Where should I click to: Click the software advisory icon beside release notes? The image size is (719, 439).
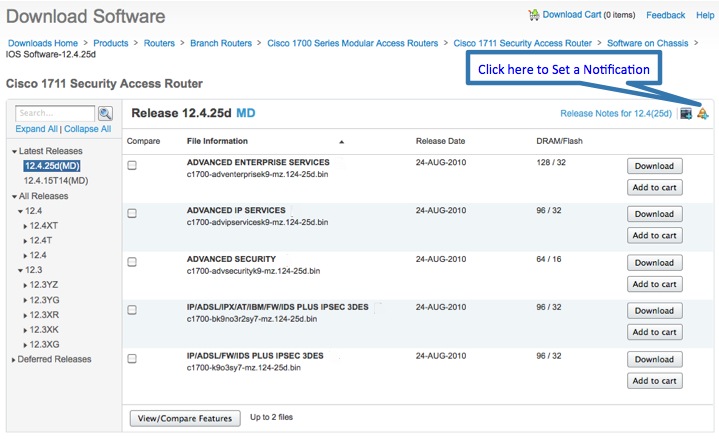(686, 113)
